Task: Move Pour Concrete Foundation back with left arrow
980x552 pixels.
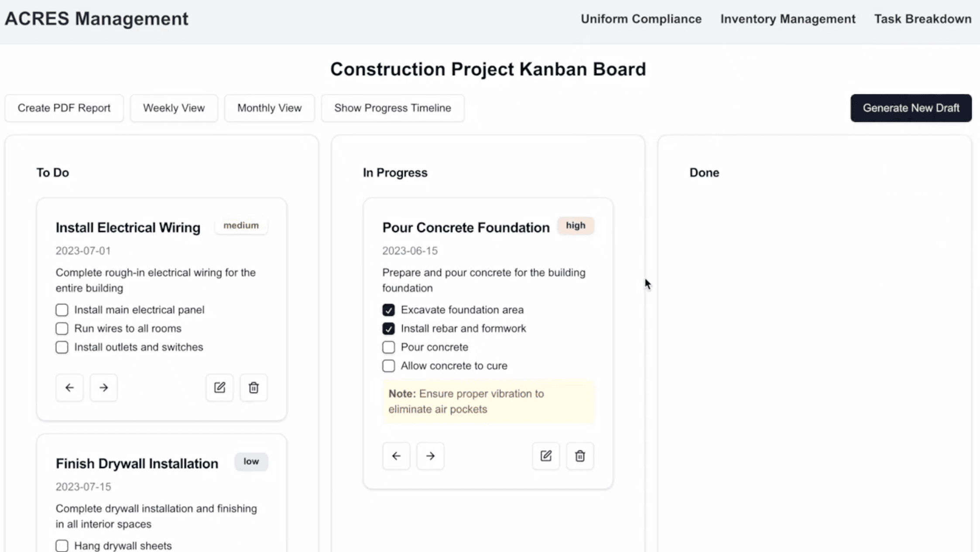Action: 396,456
